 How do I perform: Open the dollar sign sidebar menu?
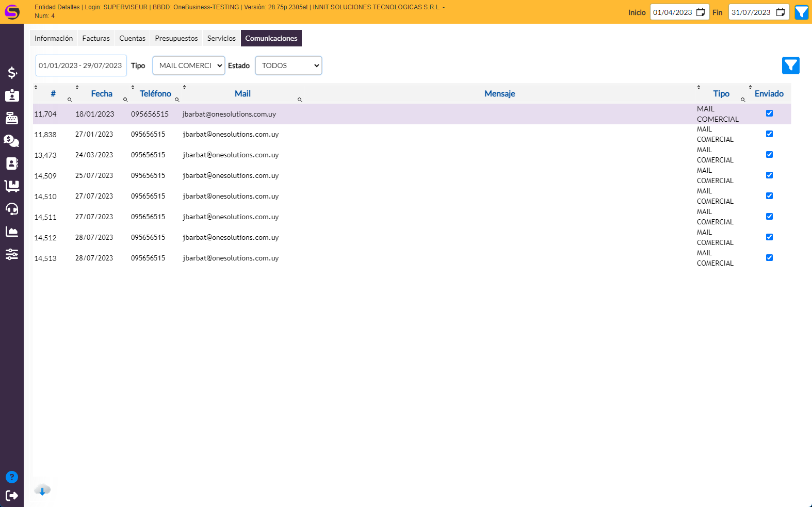tap(12, 73)
